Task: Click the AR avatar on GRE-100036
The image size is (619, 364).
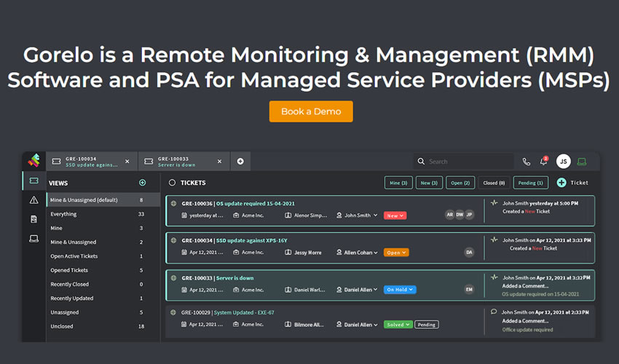Action: [449, 215]
